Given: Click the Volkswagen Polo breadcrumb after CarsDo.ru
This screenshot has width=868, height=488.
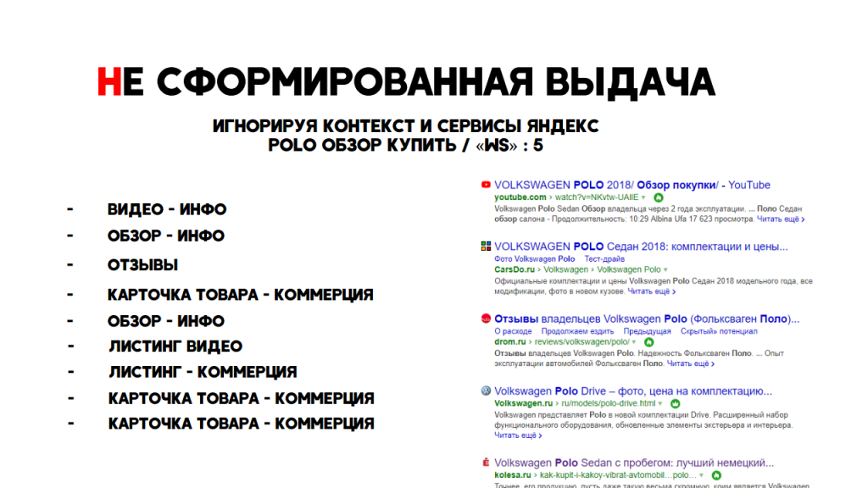Looking at the screenshot, I should click(629, 270).
